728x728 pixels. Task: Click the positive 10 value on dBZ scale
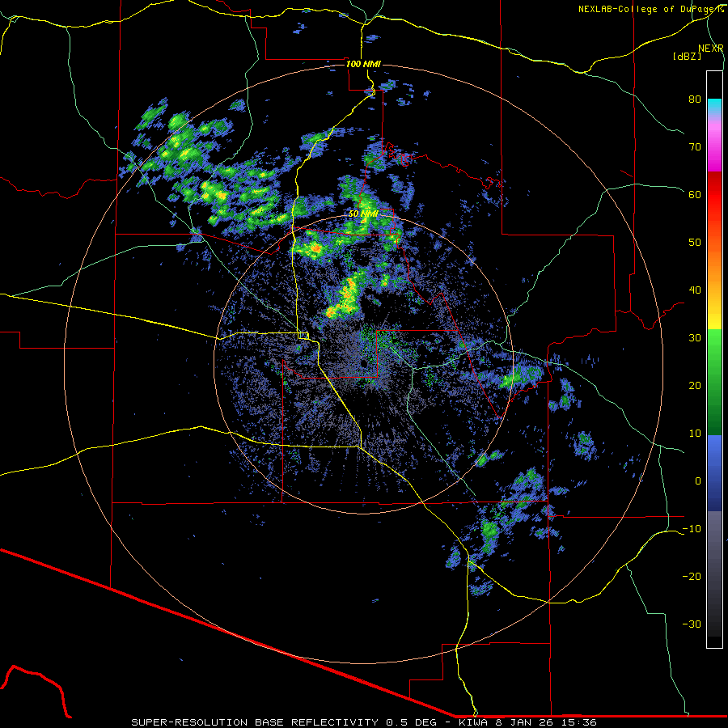coord(695,434)
